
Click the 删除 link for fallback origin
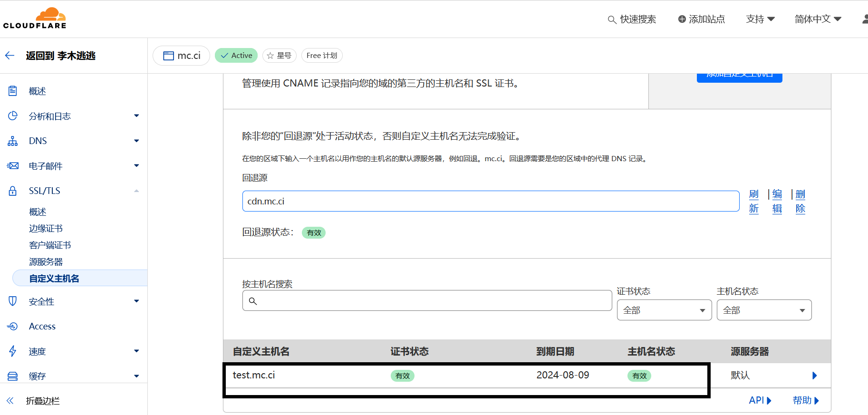pyautogui.click(x=800, y=202)
